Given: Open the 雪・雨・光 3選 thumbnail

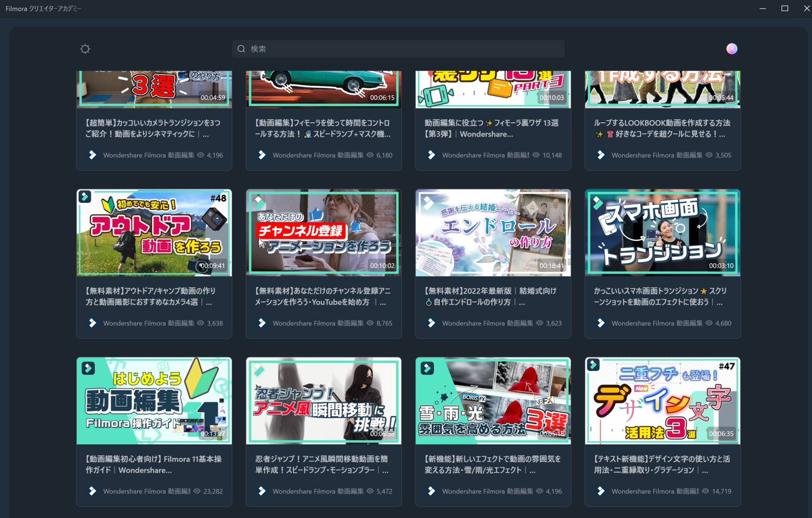Looking at the screenshot, I should (493, 401).
